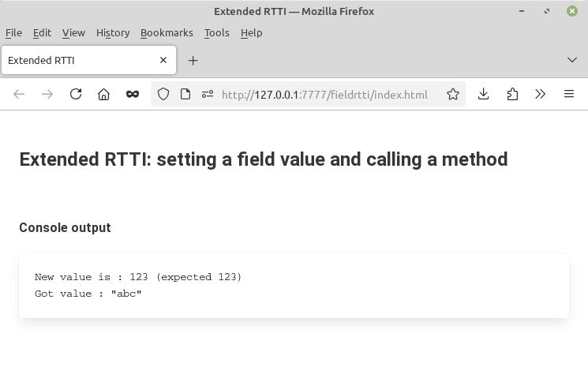Open the File menu
This screenshot has height=382, width=588.
click(x=13, y=33)
